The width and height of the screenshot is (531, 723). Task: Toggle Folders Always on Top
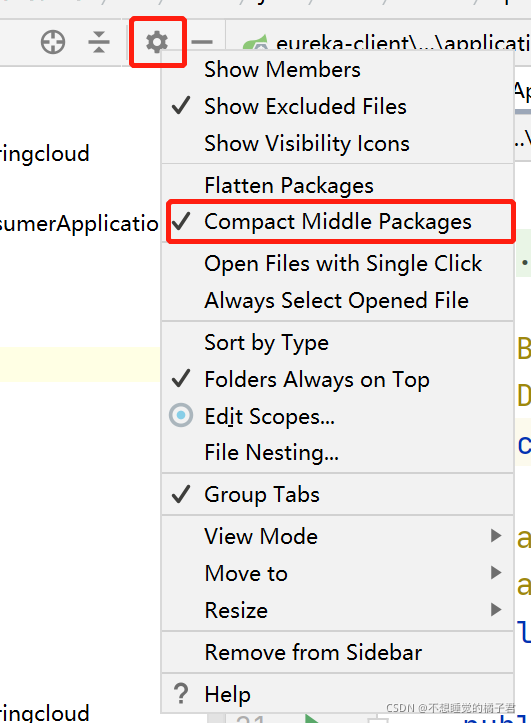(337, 379)
